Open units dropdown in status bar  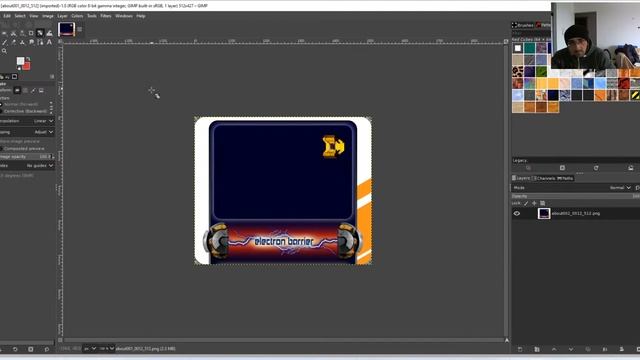(x=90, y=349)
